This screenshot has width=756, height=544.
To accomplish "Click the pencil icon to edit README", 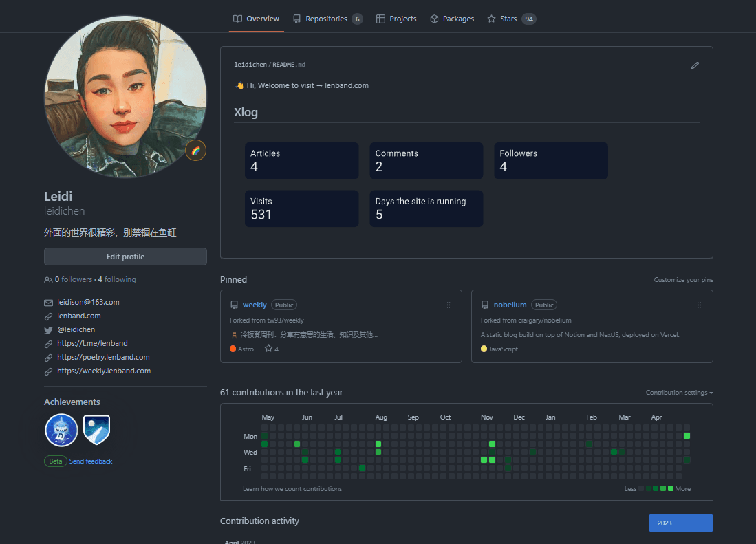I will click(695, 65).
